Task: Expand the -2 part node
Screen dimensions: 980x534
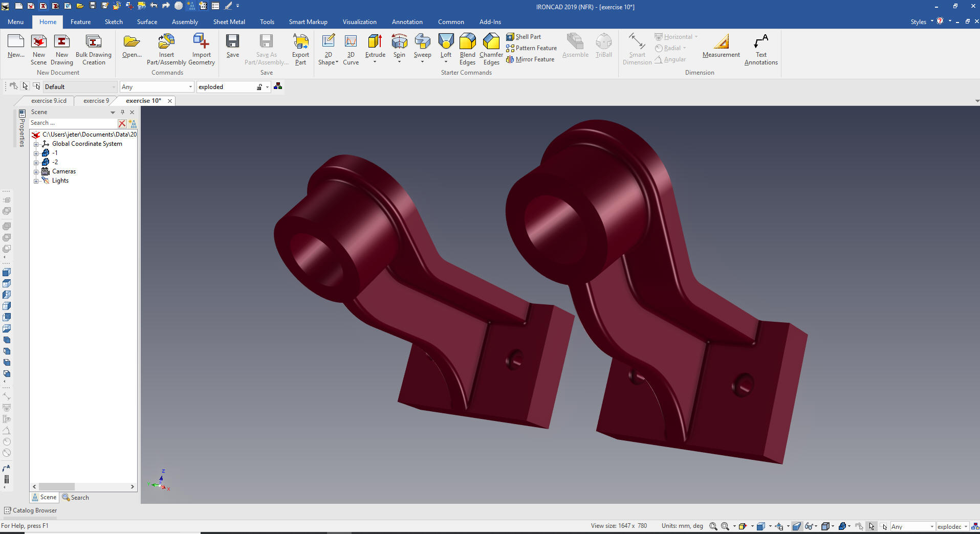Action: click(36, 163)
